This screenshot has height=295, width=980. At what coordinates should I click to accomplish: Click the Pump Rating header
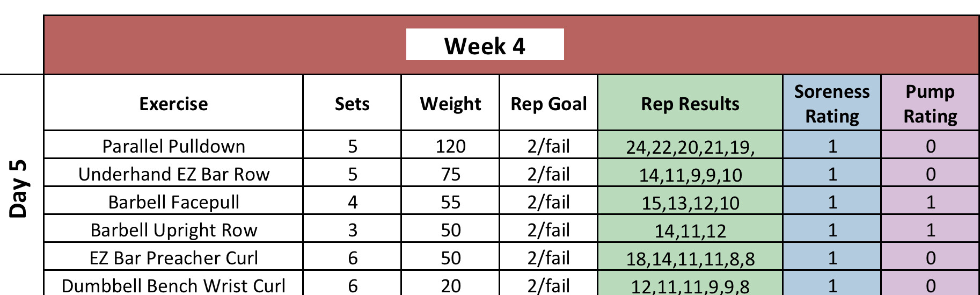[930, 103]
